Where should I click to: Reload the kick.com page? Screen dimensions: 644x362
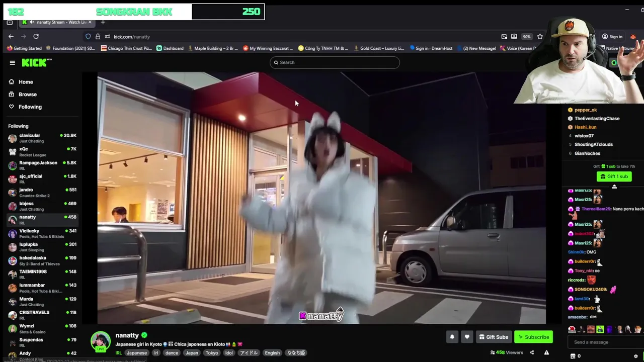point(36,36)
